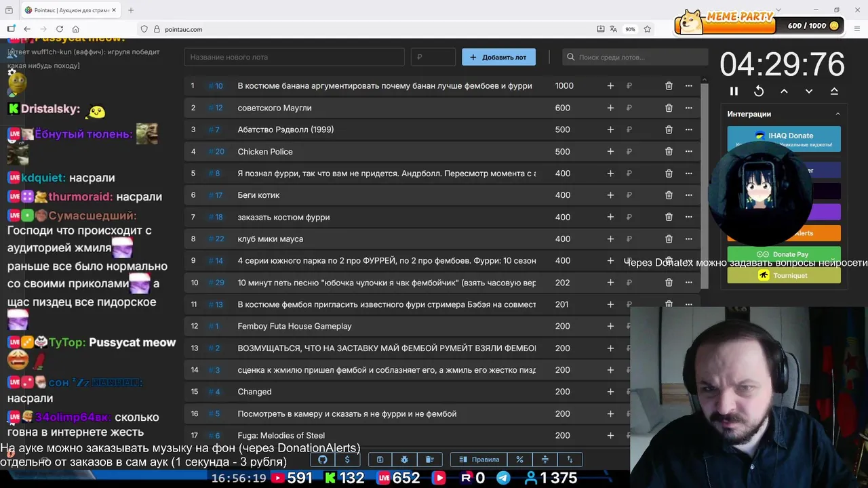Open more options for Беги котик
The width and height of the screenshot is (868, 488).
(x=689, y=195)
